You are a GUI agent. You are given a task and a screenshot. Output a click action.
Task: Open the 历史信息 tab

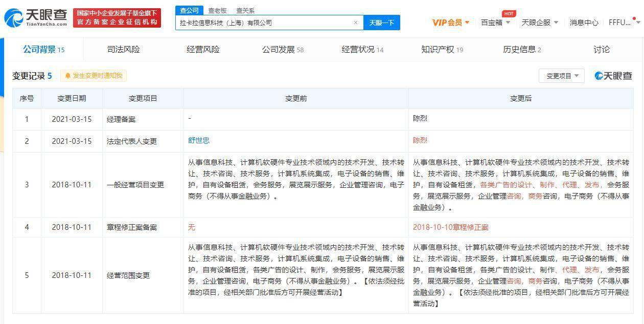tap(522, 50)
